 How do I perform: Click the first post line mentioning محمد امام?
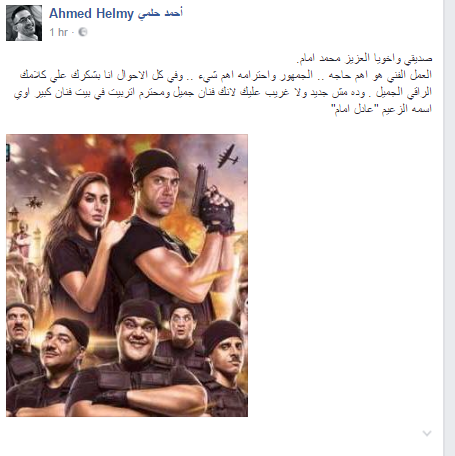pyautogui.click(x=364, y=59)
